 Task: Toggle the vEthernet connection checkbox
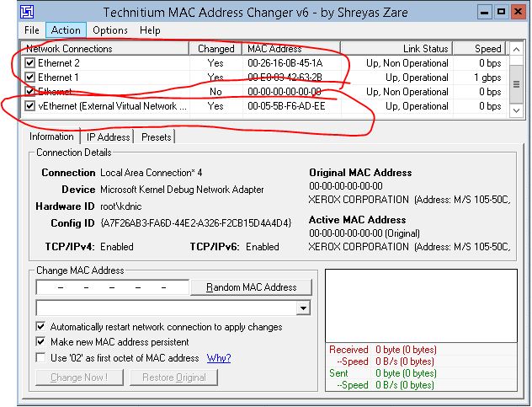point(29,106)
